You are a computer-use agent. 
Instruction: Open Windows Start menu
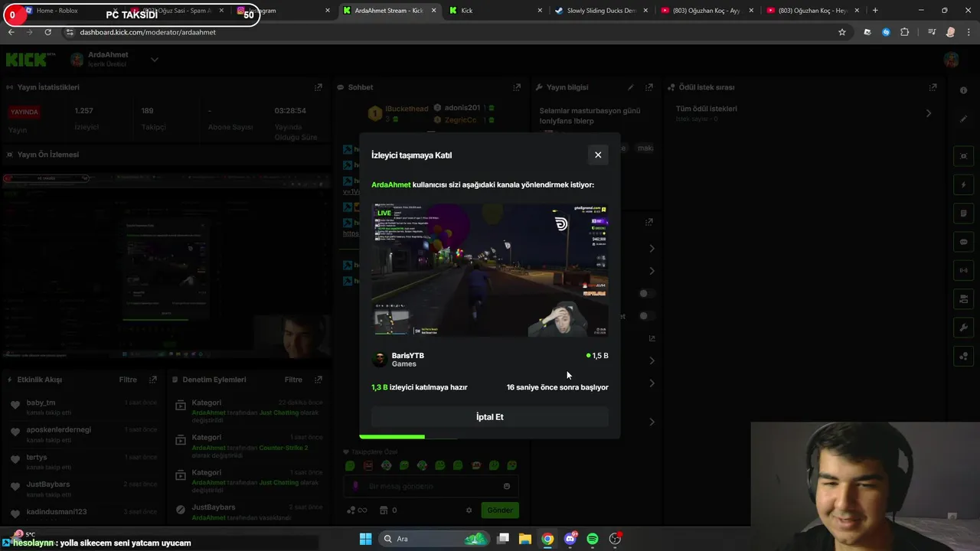click(x=365, y=539)
